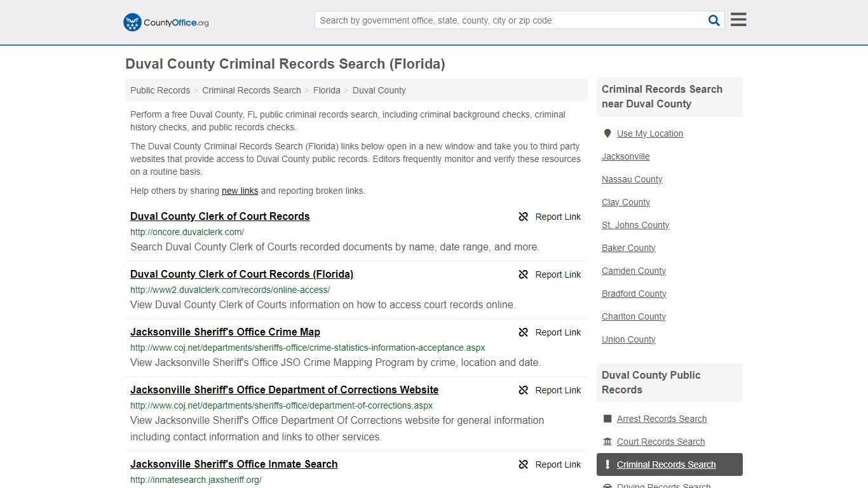The height and width of the screenshot is (488, 868).
Task: Visit inmatesearch.jaxsheriff.org URL
Action: coord(196,480)
